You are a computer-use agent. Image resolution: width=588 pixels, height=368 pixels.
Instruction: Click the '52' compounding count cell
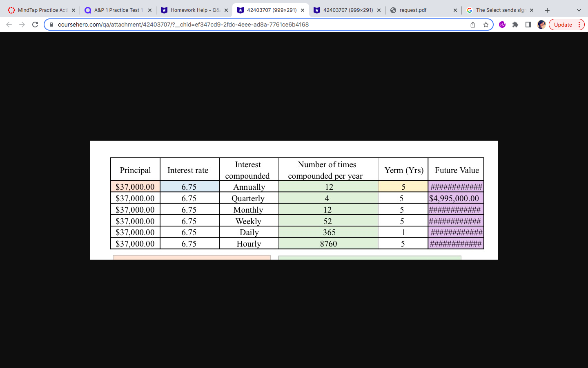tap(327, 221)
